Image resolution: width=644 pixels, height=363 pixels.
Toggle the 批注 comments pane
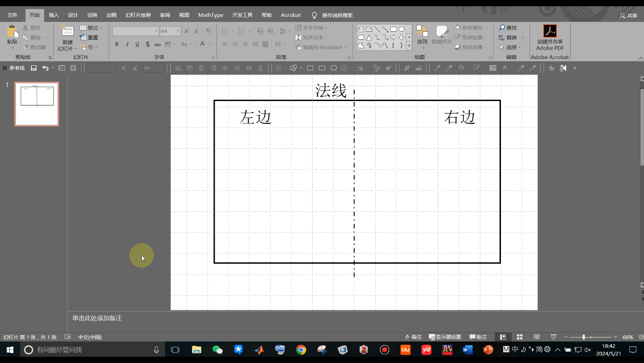coord(478,337)
